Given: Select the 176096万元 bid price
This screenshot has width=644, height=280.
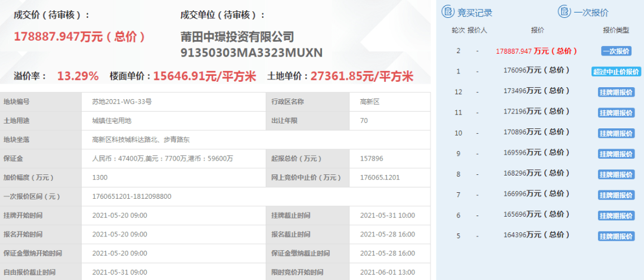Looking at the screenshot, I should click(x=537, y=70).
